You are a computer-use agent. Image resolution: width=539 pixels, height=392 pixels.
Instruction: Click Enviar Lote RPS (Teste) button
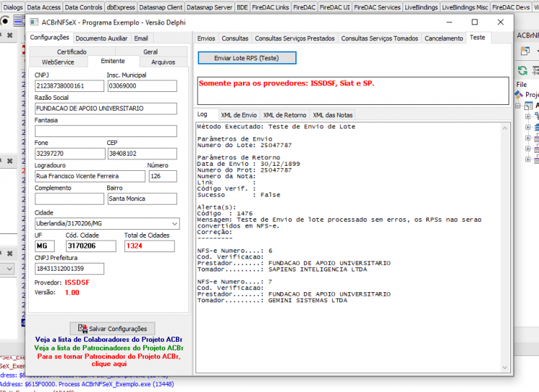pyautogui.click(x=247, y=58)
